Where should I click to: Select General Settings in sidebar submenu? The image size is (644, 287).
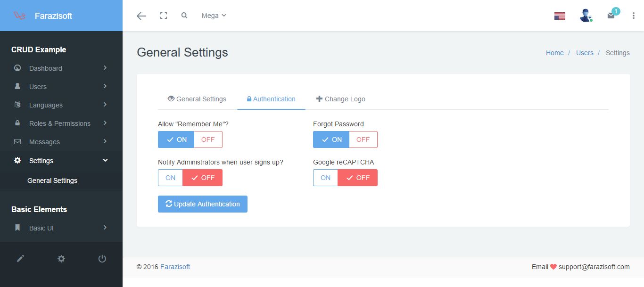click(52, 180)
